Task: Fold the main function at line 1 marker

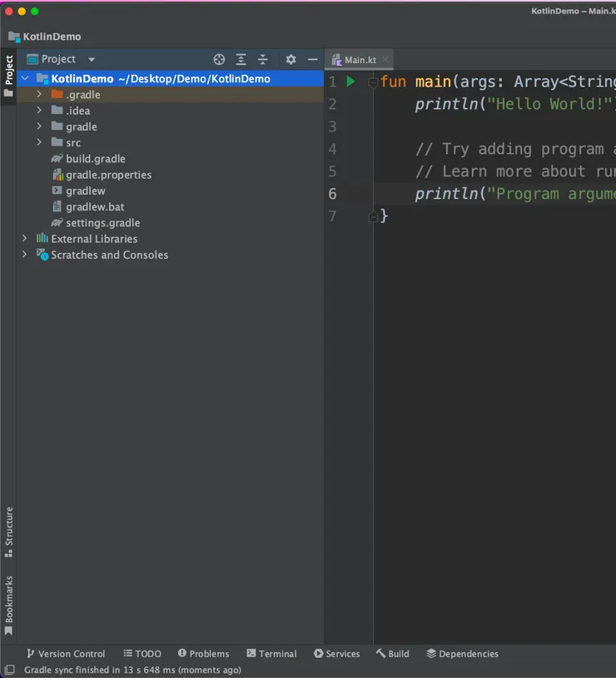Action: 373,82
